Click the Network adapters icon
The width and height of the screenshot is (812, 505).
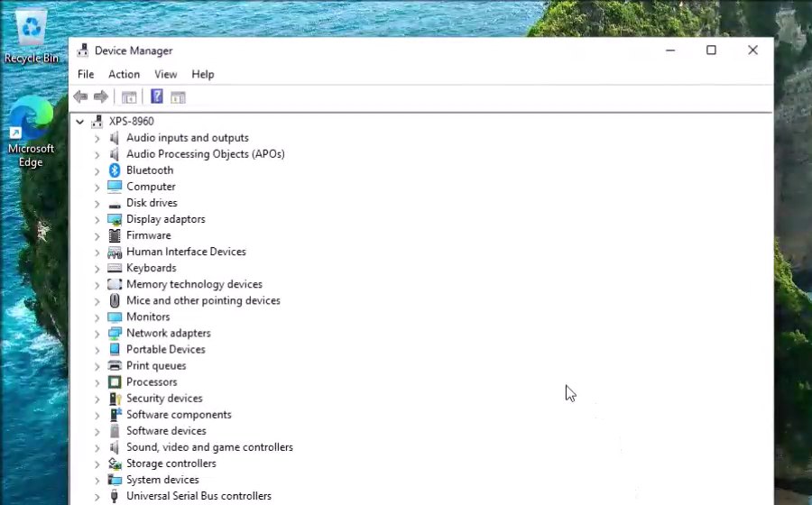point(115,334)
